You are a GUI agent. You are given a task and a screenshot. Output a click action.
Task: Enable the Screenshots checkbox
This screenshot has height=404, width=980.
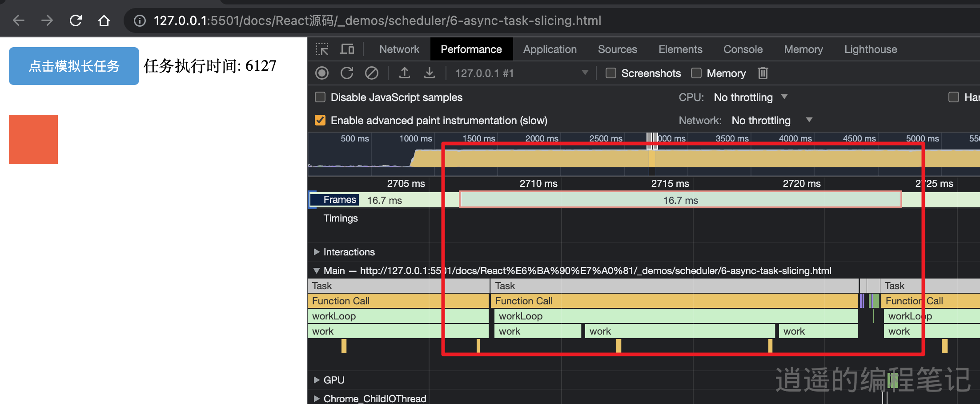pos(611,73)
